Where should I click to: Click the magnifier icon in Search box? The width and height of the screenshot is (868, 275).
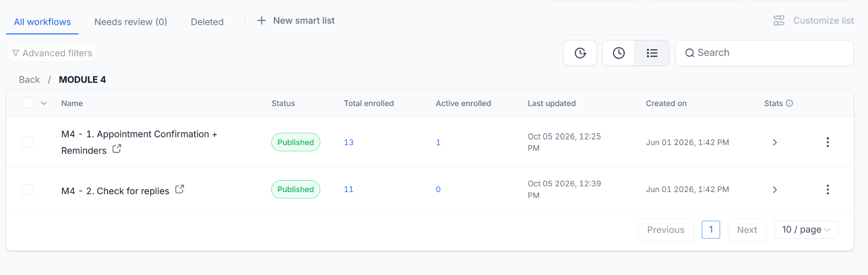pos(690,53)
